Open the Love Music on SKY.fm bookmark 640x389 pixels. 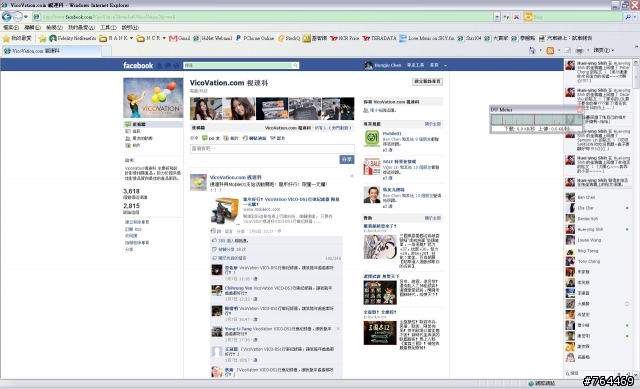point(427,38)
